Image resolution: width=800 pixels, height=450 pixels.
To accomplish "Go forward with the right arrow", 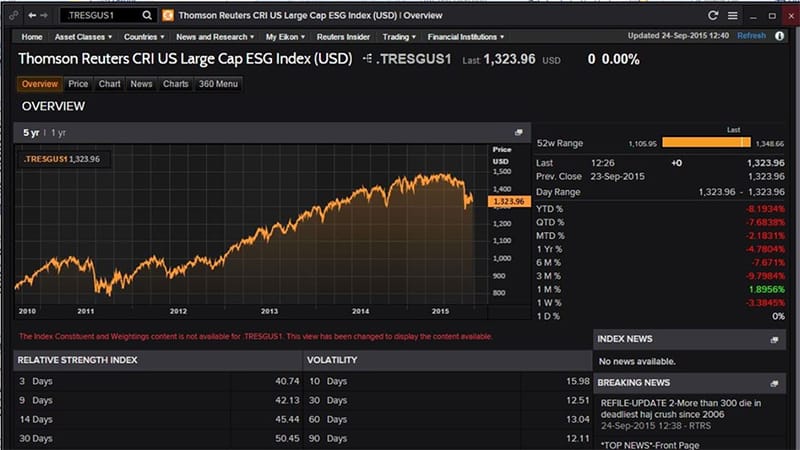I will [x=44, y=15].
